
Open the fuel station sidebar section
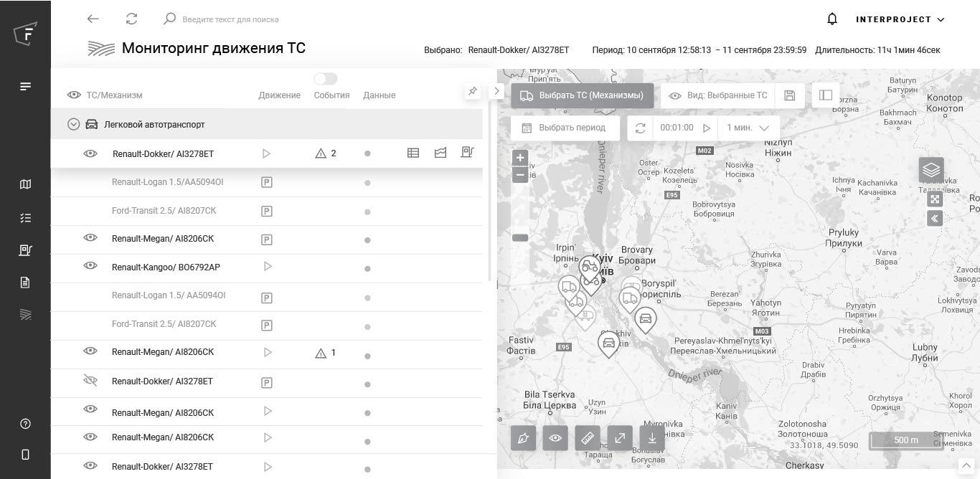pos(25,250)
